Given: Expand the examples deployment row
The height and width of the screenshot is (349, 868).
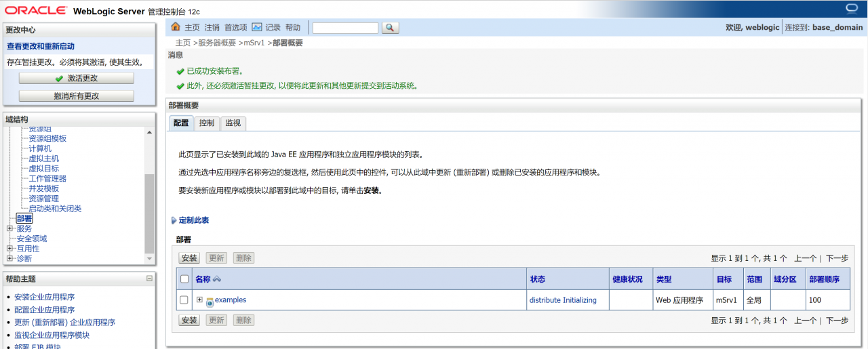Looking at the screenshot, I should point(199,300).
